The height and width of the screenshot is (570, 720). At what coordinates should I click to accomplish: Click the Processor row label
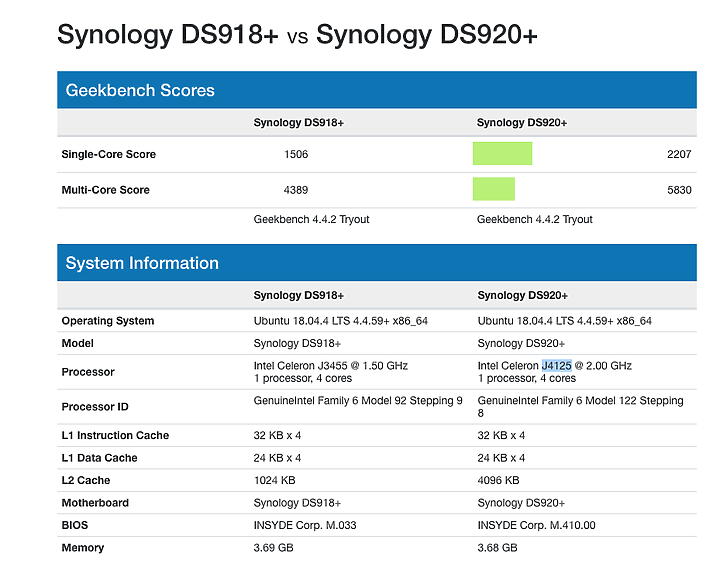pos(88,372)
